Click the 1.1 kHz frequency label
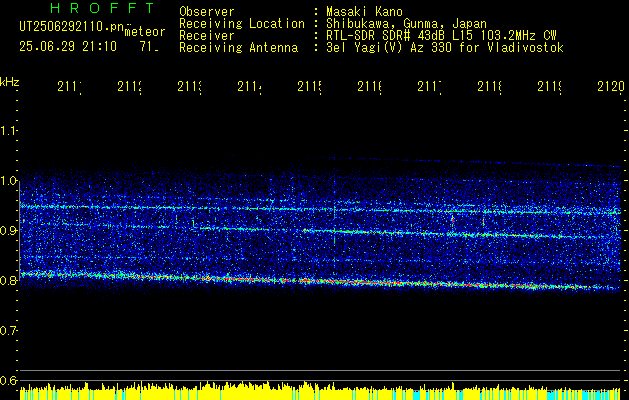 tap(8, 130)
